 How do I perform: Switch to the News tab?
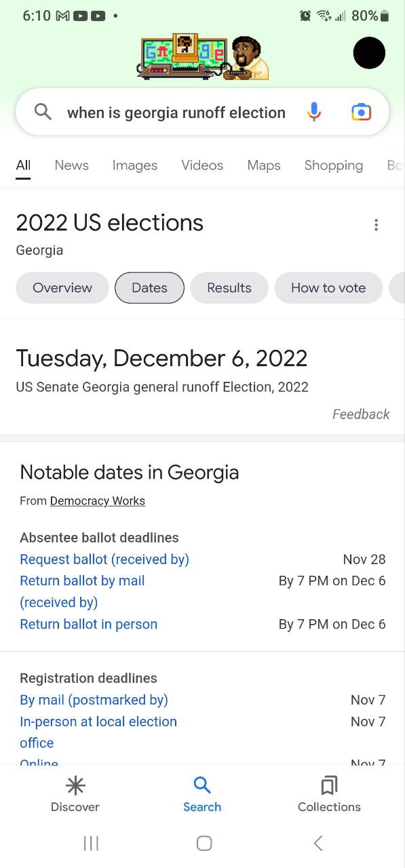pyautogui.click(x=71, y=165)
